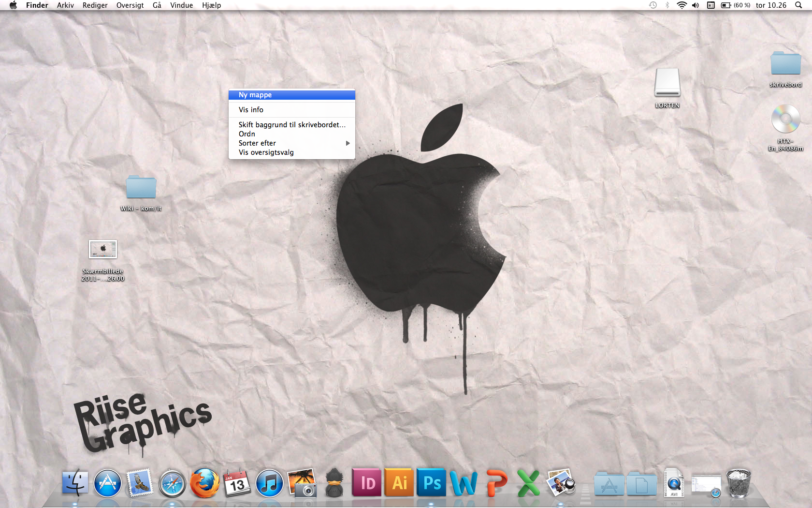Open the Trash in the Dock

click(739, 483)
